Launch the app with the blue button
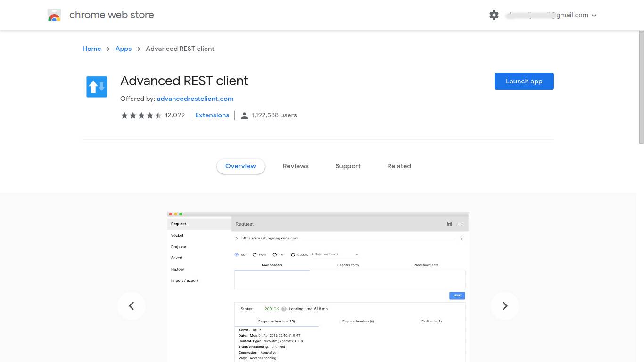Viewport: 644px width, 362px height. tap(524, 81)
